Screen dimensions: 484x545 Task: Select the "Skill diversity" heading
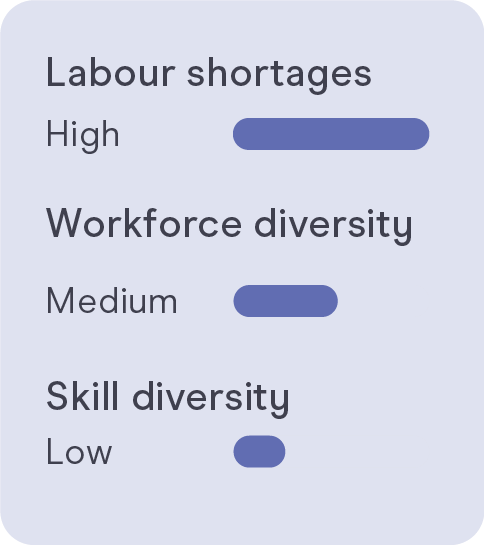[168, 398]
